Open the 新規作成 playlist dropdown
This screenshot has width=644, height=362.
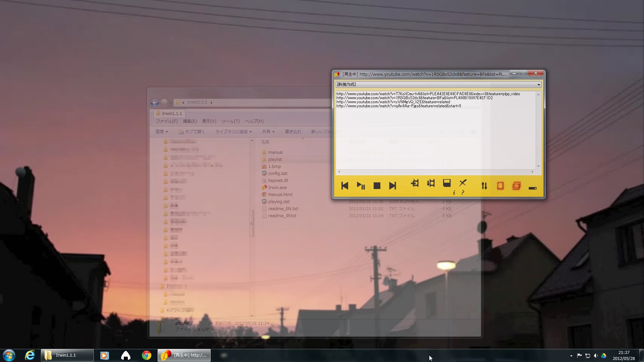[x=539, y=84]
